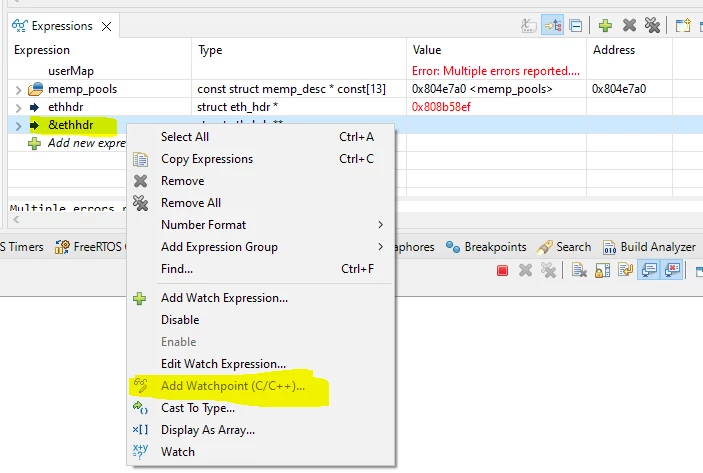Click the memp_pools array icon
The height and width of the screenshot is (473, 703).
tap(35, 89)
